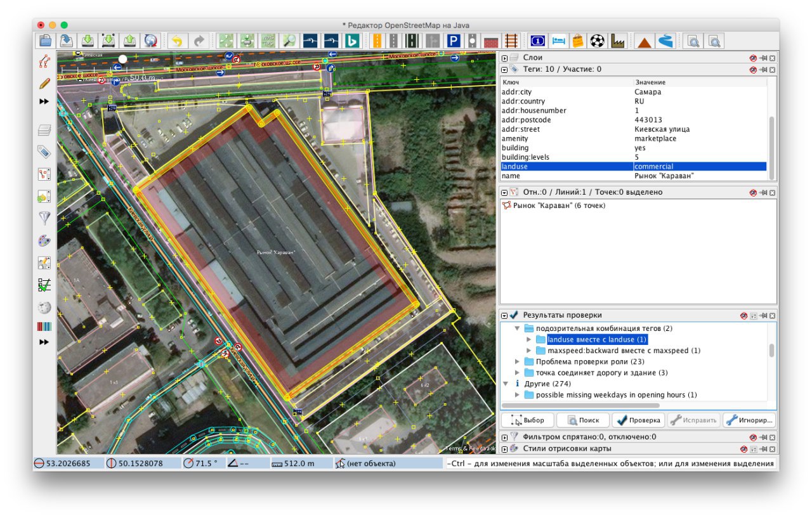Hide the selection panel via eye icon
This screenshot has height=518, width=812.
(x=753, y=192)
